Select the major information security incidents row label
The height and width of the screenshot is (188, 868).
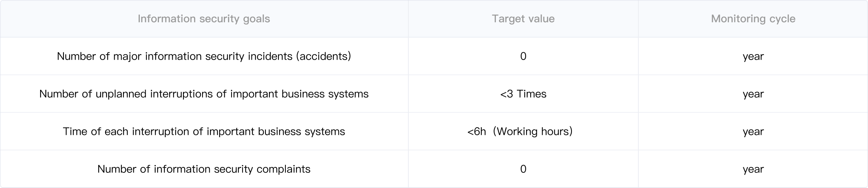(x=204, y=56)
